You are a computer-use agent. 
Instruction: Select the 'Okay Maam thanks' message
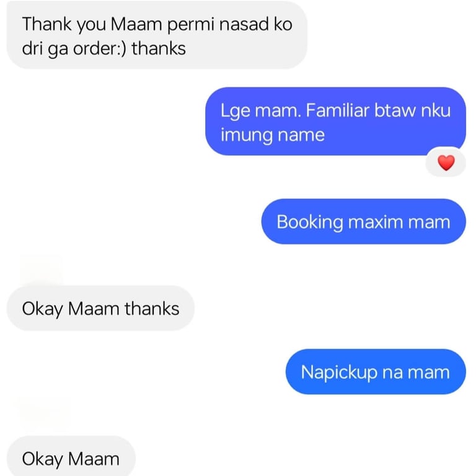pos(100,308)
